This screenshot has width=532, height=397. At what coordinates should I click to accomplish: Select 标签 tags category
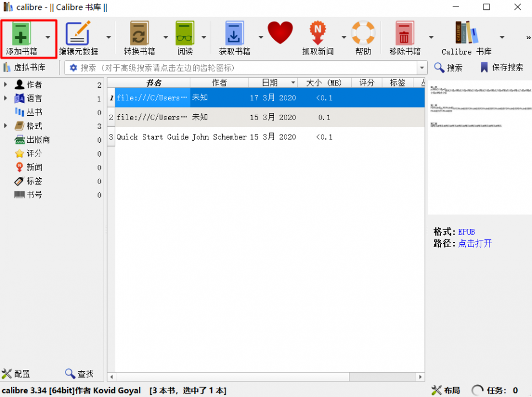34,181
